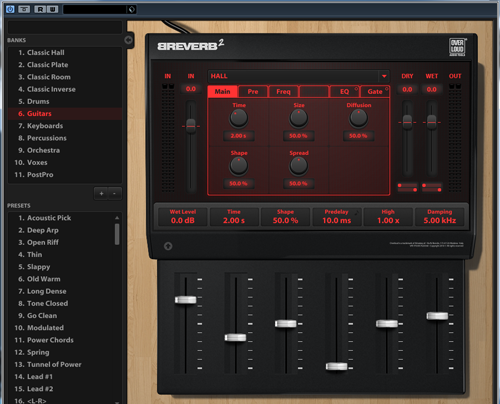Switch to the EQ tab
Viewport: 500px width, 404px height.
click(344, 92)
